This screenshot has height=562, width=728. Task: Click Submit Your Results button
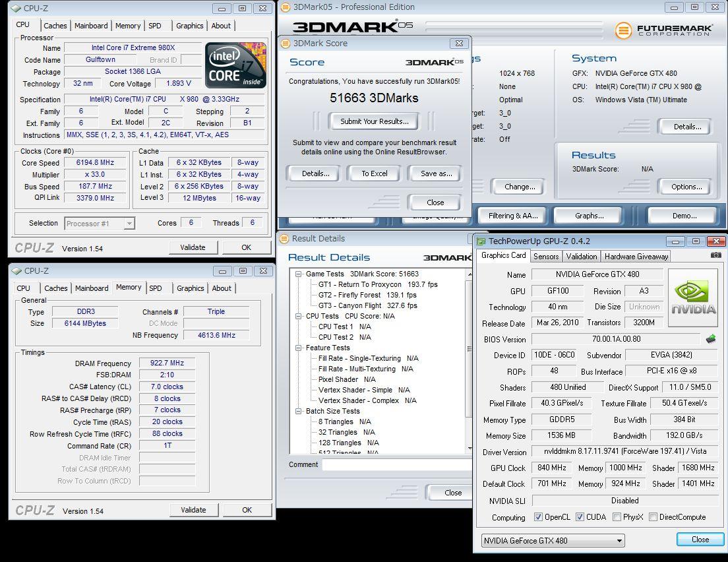tap(374, 121)
